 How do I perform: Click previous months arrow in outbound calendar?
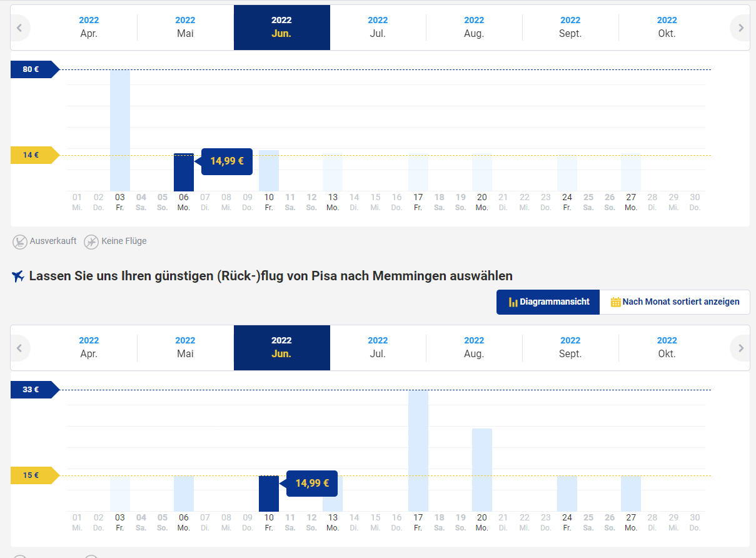point(20,28)
